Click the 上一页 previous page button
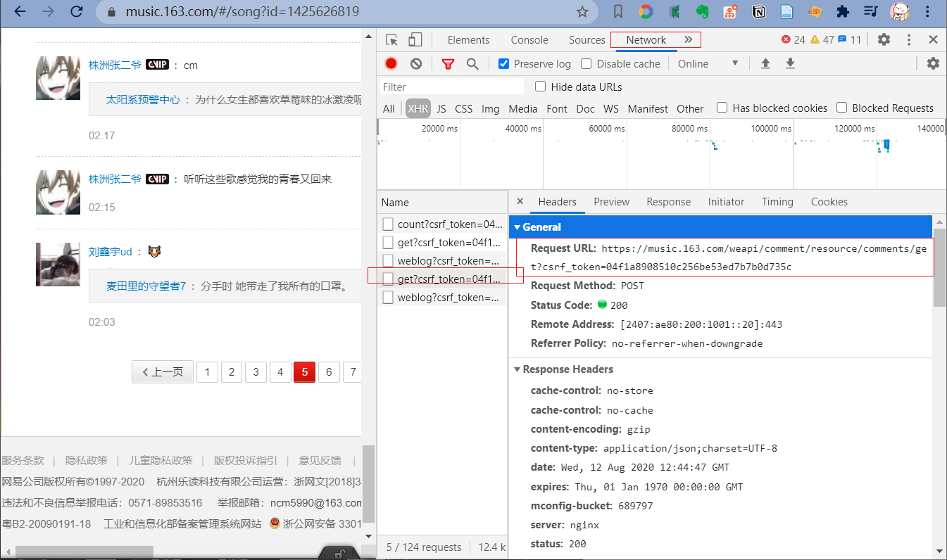 point(163,372)
